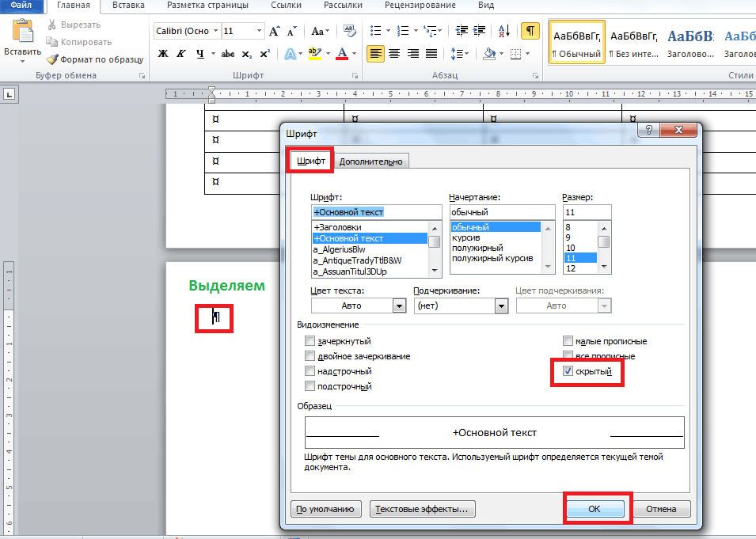Click the increase indent icon

[479, 31]
